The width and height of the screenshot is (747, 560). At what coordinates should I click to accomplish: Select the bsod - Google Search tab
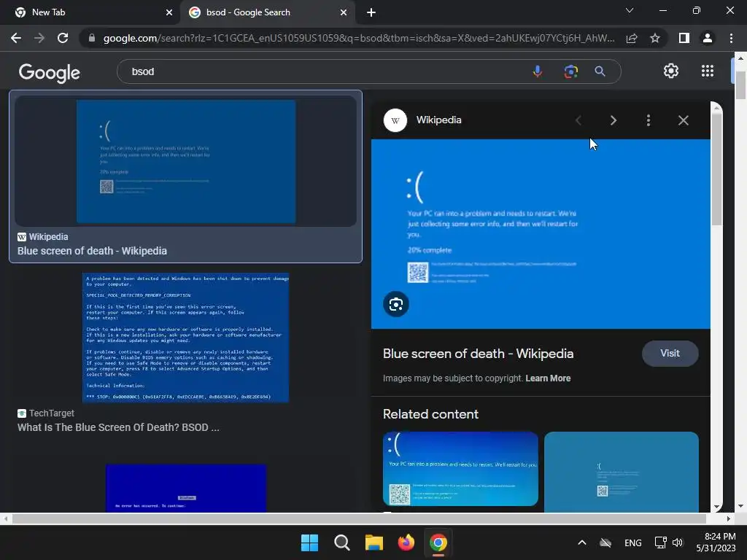[x=267, y=12]
